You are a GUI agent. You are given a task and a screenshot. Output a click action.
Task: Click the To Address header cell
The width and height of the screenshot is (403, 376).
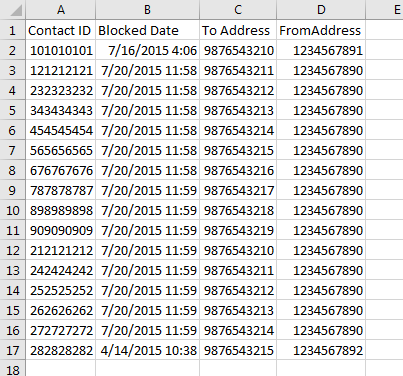[238, 30]
